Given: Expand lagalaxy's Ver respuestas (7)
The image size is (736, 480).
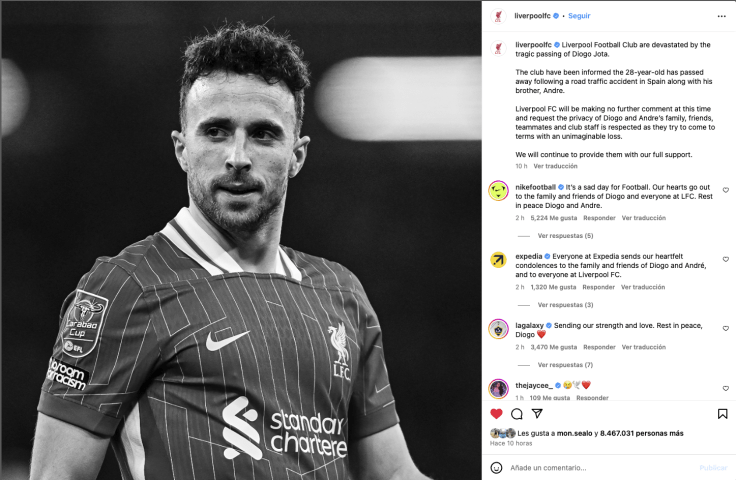Looking at the screenshot, I should coord(565,365).
